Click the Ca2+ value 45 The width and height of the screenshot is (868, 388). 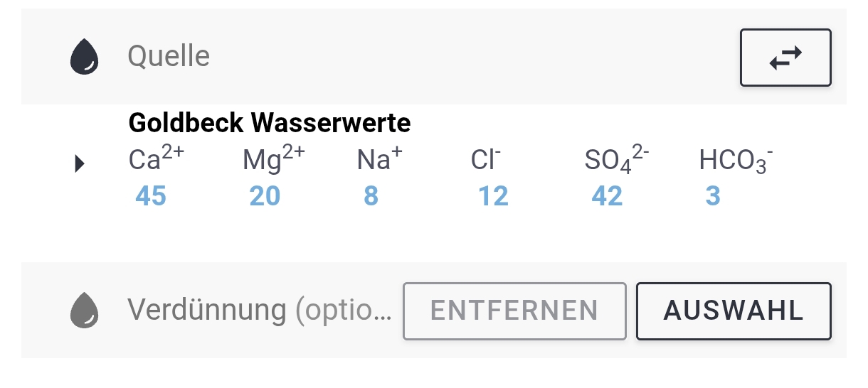point(151,196)
